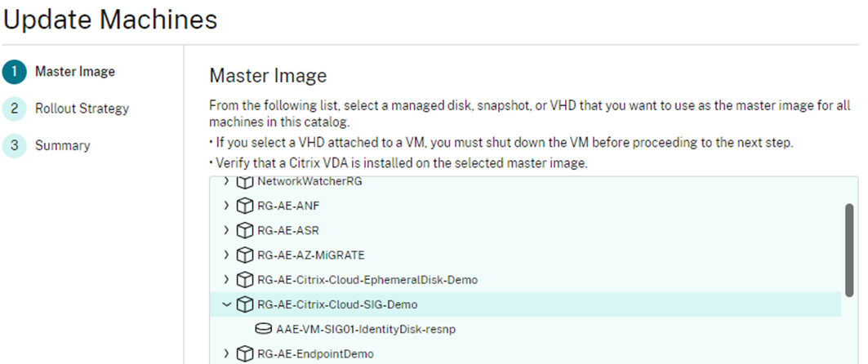Viewport: 868px width, 364px height.
Task: Click the AAE-VM-SIG01 disk icon
Action: coord(264,329)
